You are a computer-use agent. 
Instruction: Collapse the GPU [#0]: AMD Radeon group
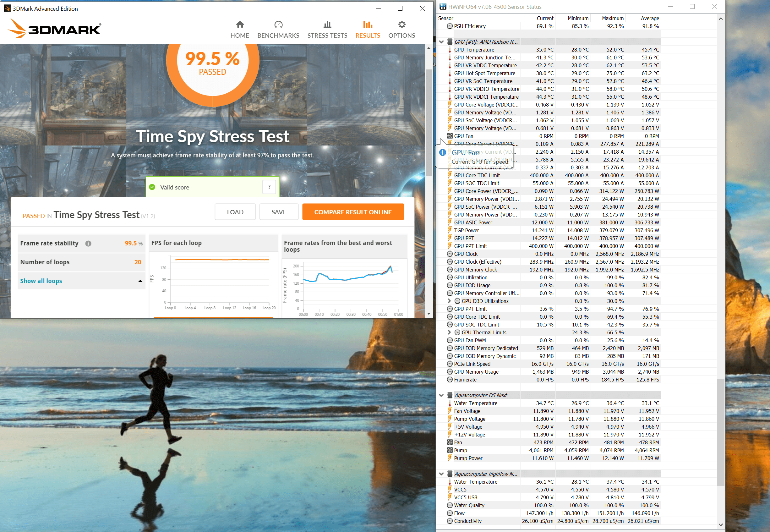[441, 42]
